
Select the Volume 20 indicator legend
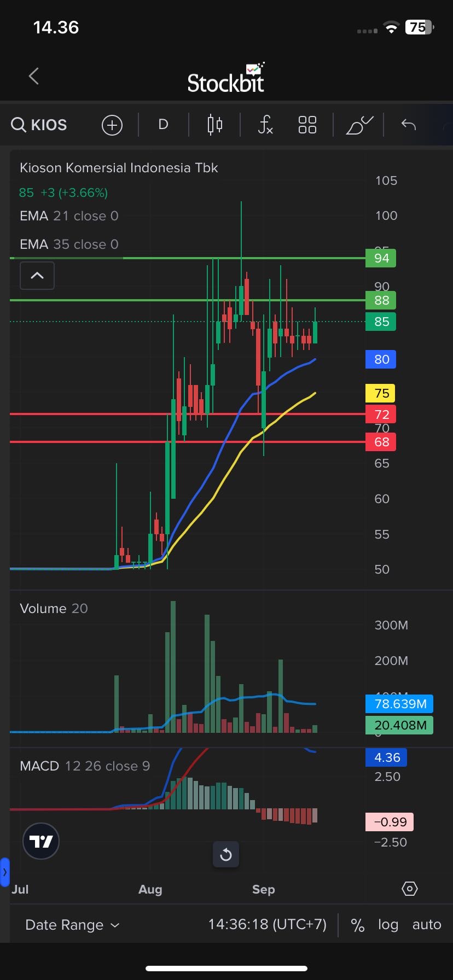click(x=54, y=609)
